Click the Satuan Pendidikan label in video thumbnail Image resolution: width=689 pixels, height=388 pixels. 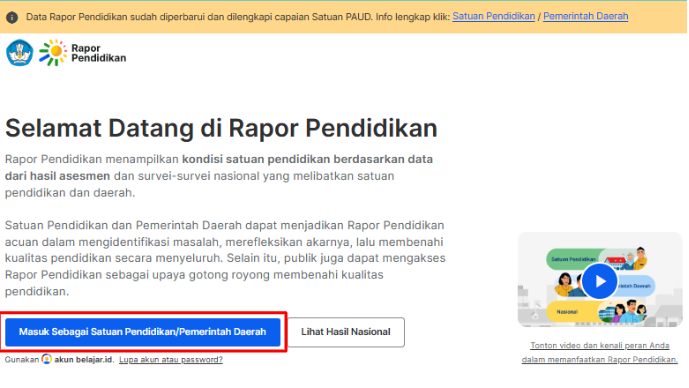573,259
